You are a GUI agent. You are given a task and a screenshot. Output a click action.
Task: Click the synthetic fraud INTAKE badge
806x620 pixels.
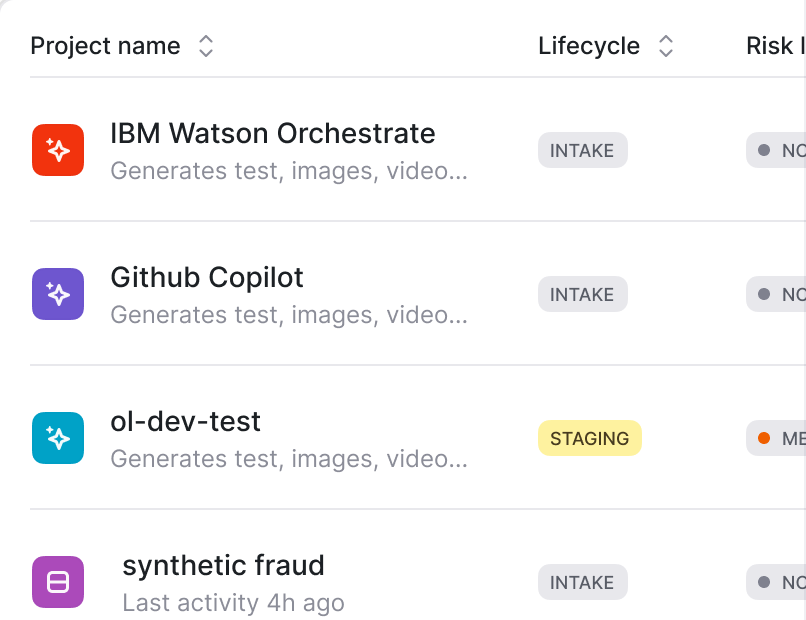583,582
